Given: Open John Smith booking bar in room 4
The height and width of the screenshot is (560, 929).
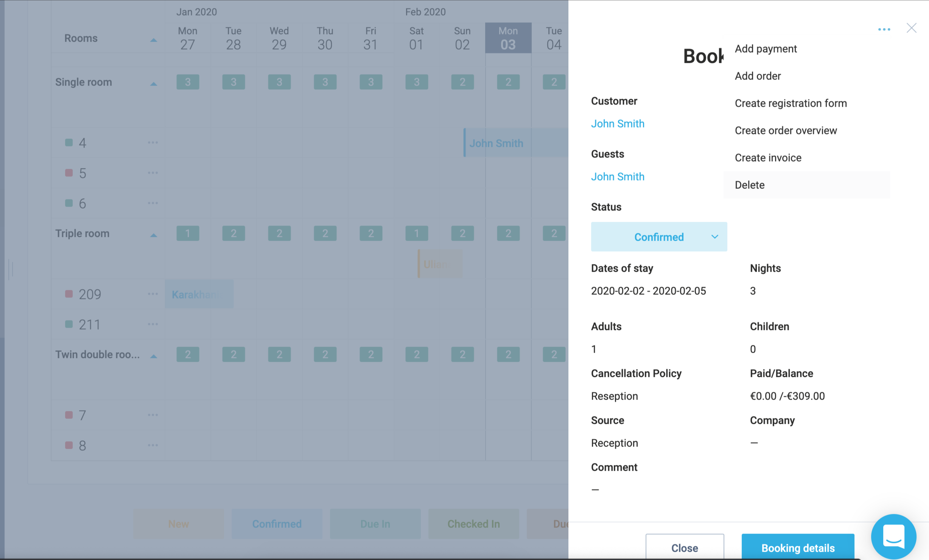Looking at the screenshot, I should (516, 143).
